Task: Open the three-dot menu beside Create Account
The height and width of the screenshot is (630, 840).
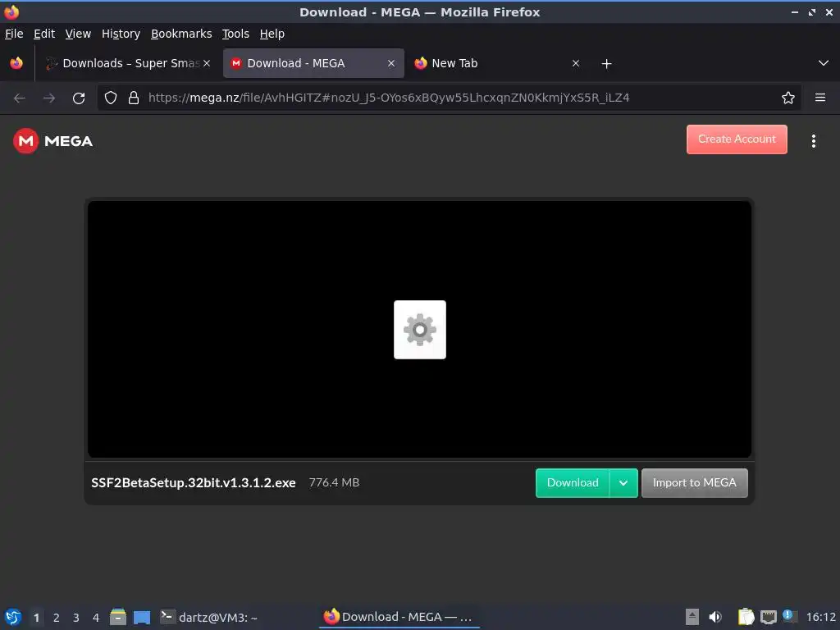Action: [x=813, y=141]
